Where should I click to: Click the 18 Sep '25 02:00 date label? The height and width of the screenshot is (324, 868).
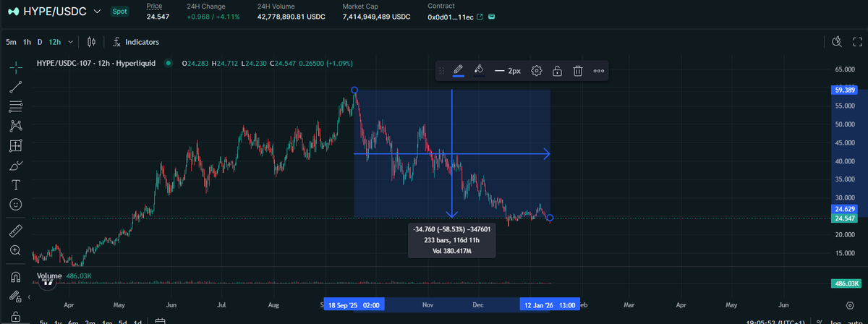click(x=354, y=305)
